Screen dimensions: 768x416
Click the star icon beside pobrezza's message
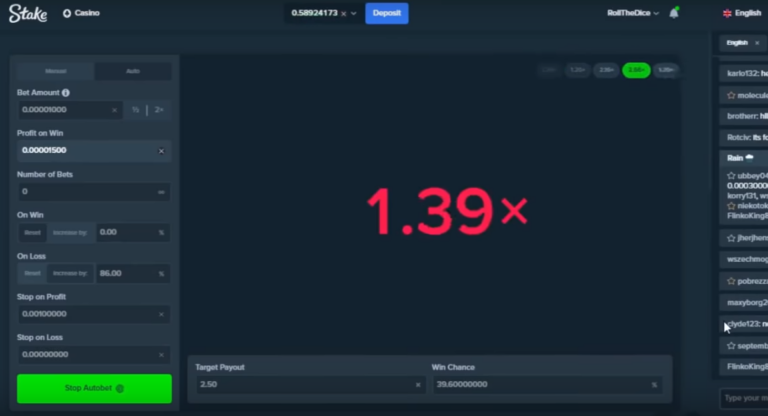pyautogui.click(x=732, y=281)
